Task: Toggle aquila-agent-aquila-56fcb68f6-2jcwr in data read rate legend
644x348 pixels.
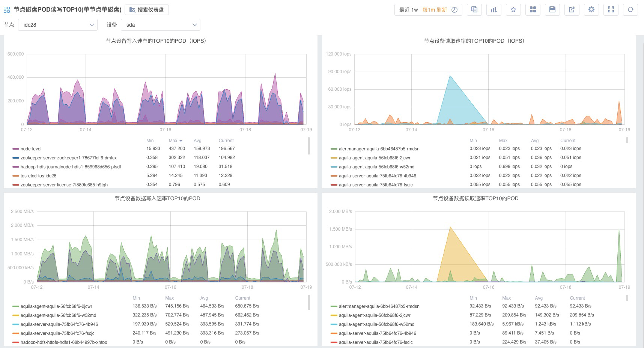Action: click(x=375, y=315)
